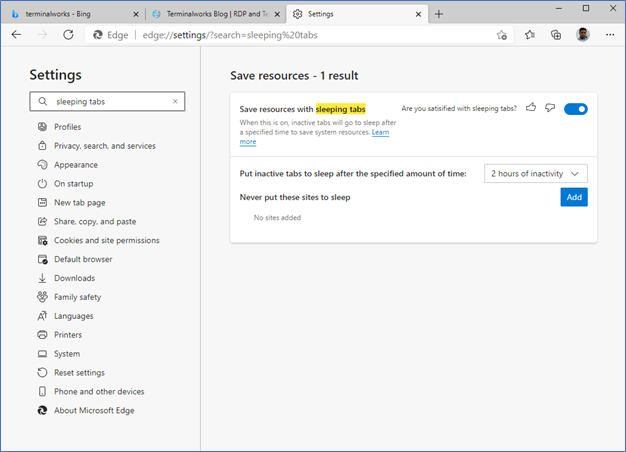Click the address bar URL
The width and height of the screenshot is (626, 452).
click(230, 35)
